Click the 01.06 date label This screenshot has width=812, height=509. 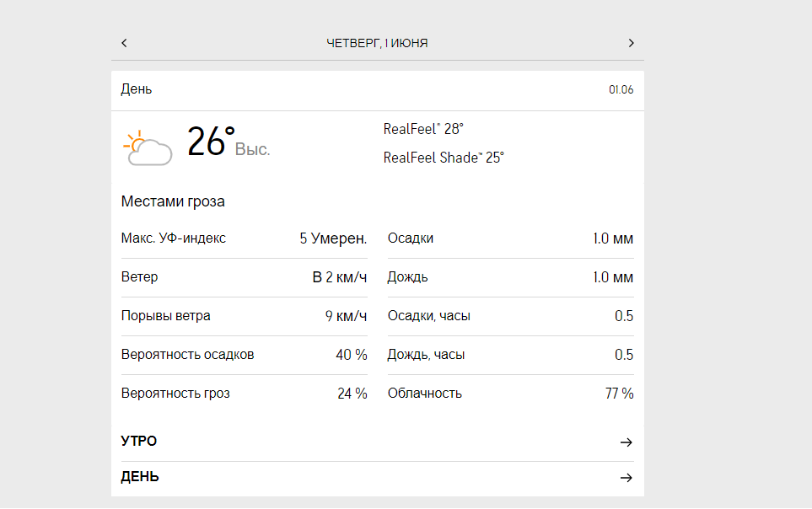(x=621, y=90)
